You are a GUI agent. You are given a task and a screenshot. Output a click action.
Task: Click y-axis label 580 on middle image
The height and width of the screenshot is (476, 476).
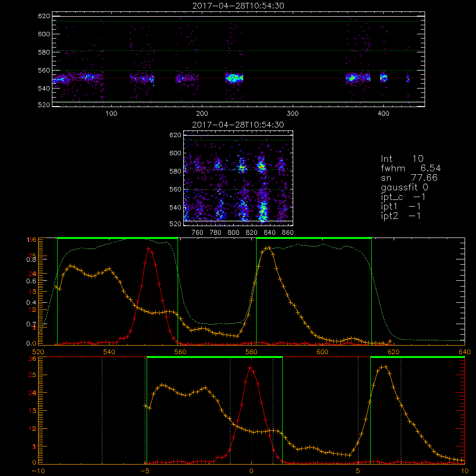[175, 171]
